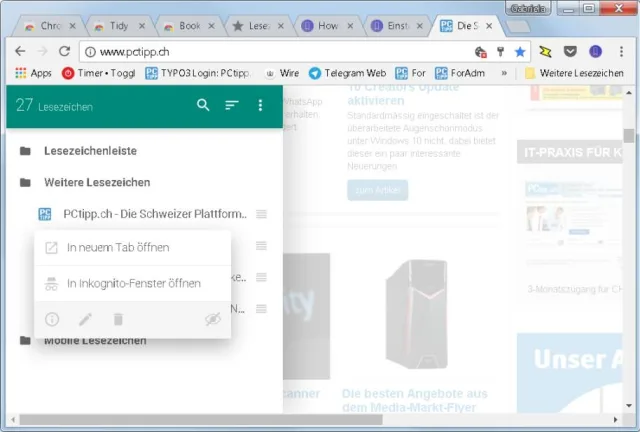Open the yellow lightning extension icon
Viewport: 640px width, 432px height.
point(545,51)
